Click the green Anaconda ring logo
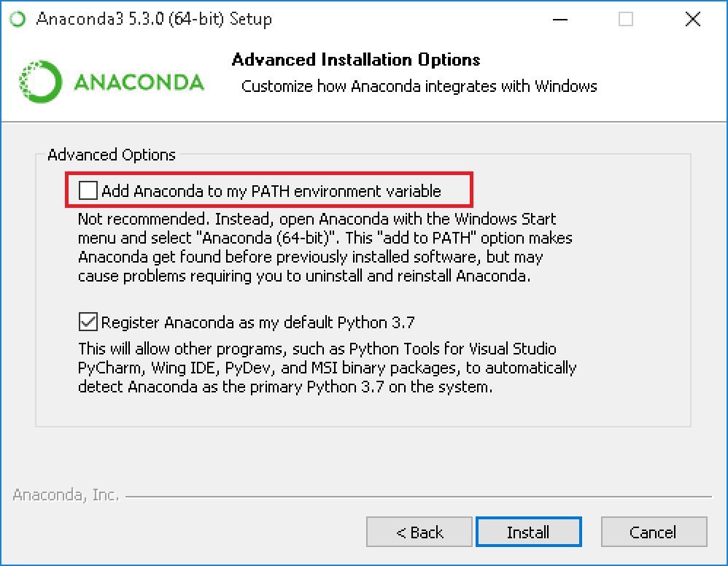 [x=40, y=82]
